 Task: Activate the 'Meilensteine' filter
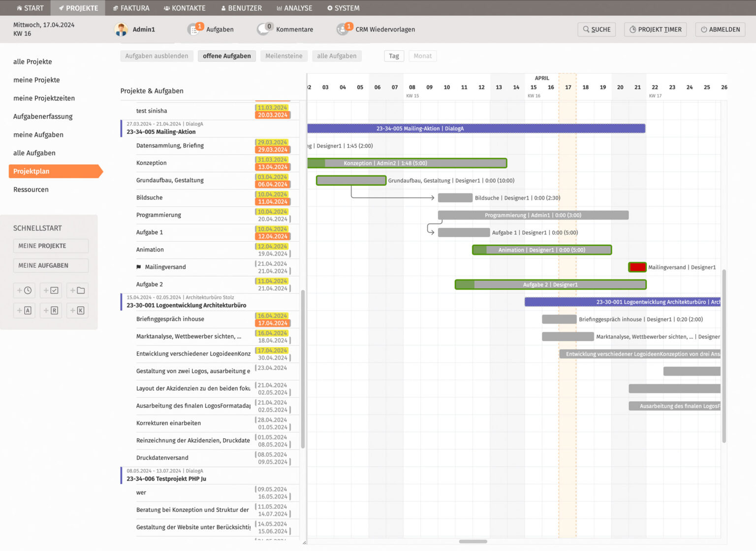[283, 56]
